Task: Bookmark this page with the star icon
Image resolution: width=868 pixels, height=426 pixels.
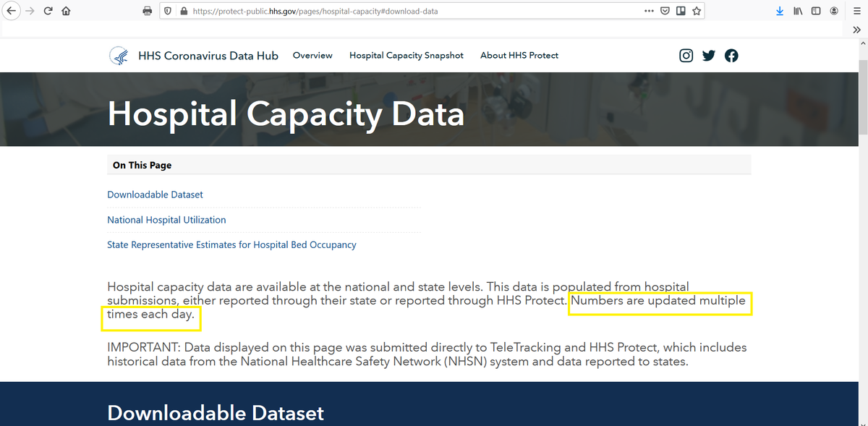Action: (697, 11)
